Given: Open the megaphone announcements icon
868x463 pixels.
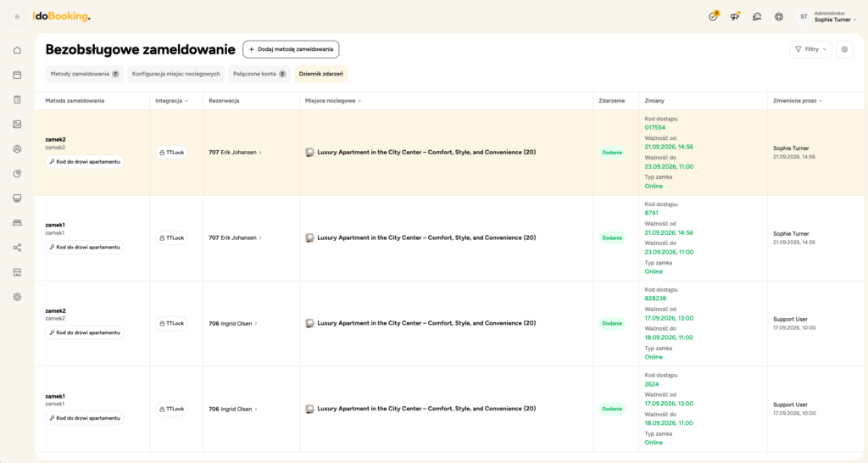Looking at the screenshot, I should (x=735, y=17).
